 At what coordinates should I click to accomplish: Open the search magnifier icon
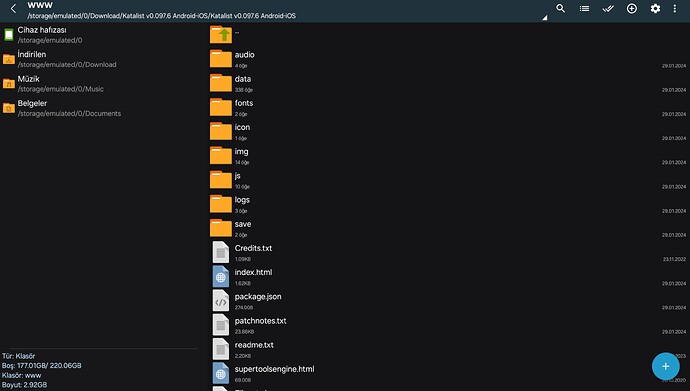coord(560,8)
